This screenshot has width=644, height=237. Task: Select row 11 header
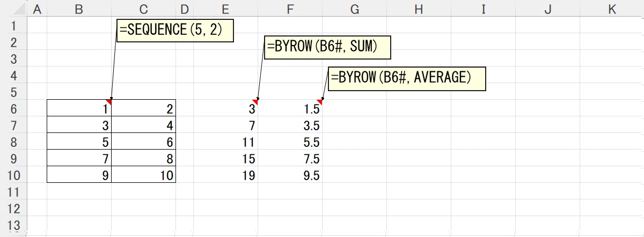point(13,191)
